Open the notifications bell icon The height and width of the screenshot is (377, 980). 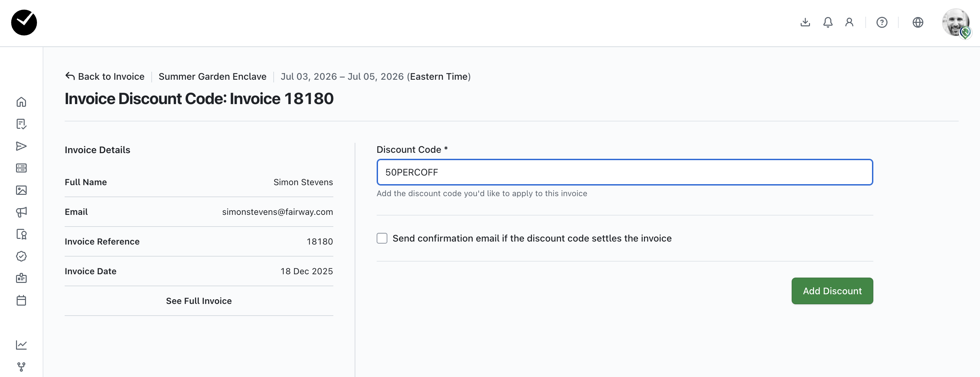point(827,22)
